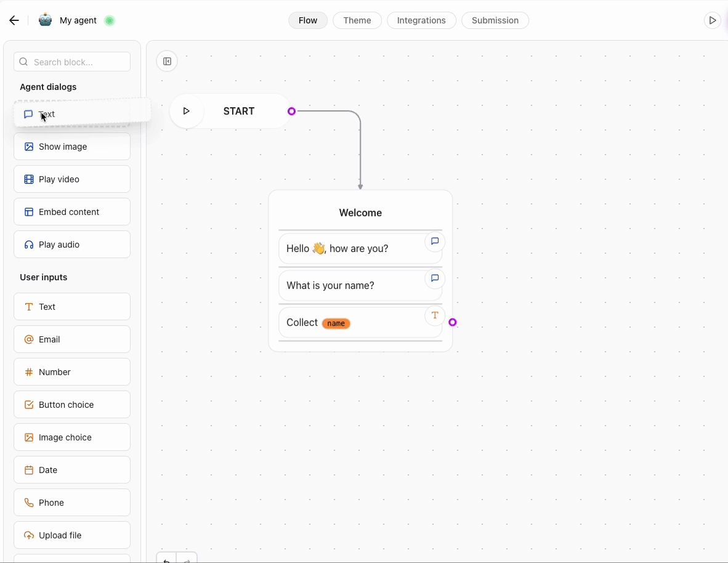Open the Integrations tab
Viewport: 728px width, 563px height.
click(x=421, y=20)
